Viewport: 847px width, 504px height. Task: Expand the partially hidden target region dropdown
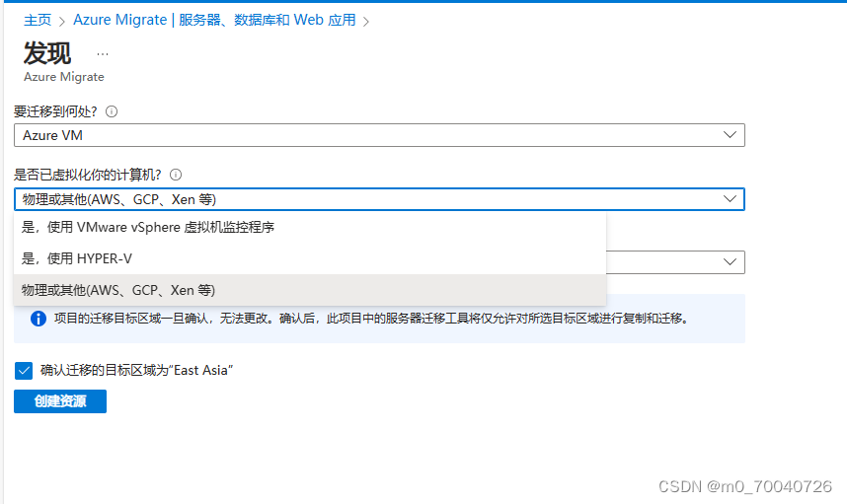[675, 262]
